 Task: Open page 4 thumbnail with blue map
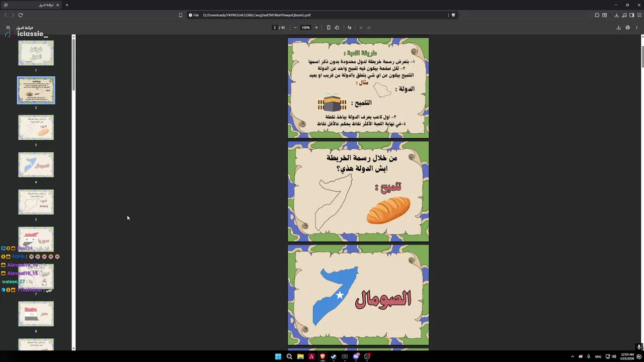[36, 164]
